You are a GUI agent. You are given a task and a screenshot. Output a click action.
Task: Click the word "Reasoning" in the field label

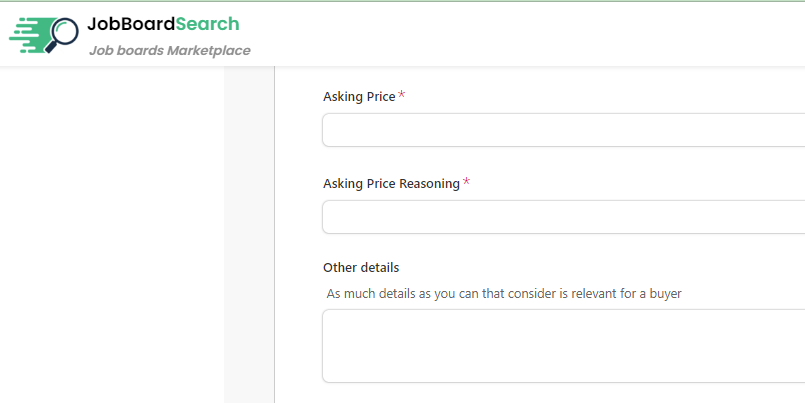[x=429, y=184]
